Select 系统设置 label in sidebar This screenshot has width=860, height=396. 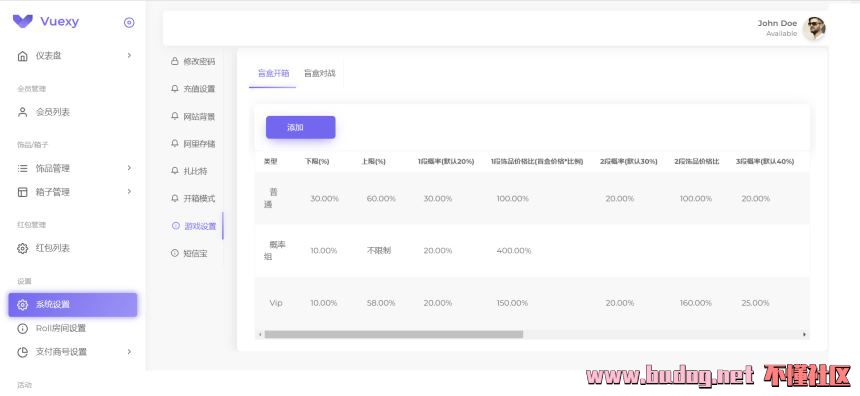(x=53, y=305)
